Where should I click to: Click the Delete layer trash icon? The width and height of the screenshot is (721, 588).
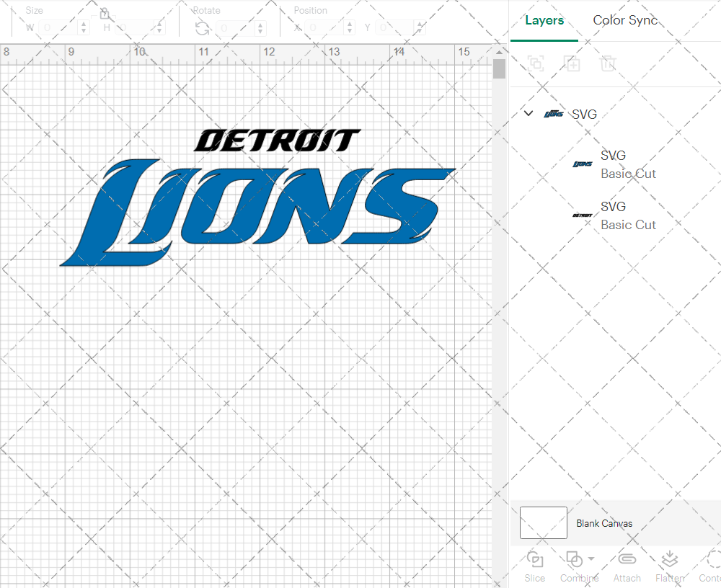[607, 63]
